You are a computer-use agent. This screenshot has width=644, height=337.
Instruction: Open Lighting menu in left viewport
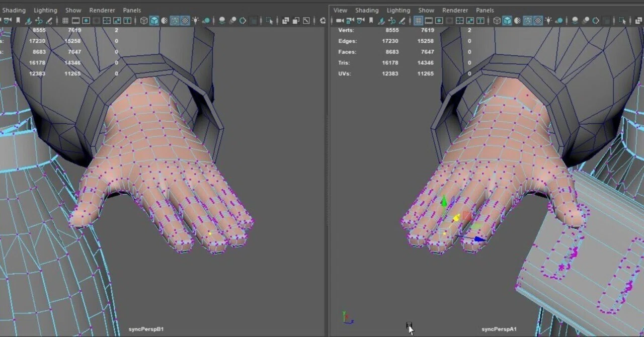coord(45,10)
